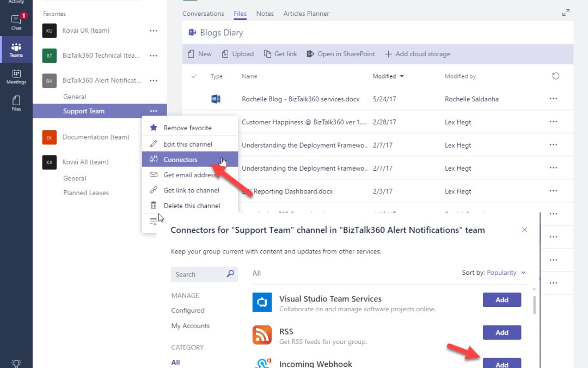
Task: Choose Delete this channel from the menu
Action: (x=190, y=206)
